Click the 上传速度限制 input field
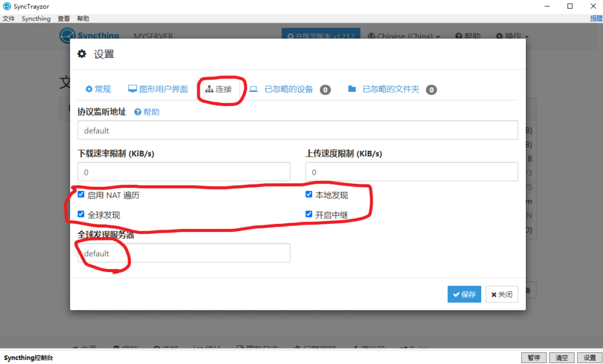This screenshot has height=364, width=603. click(x=412, y=171)
